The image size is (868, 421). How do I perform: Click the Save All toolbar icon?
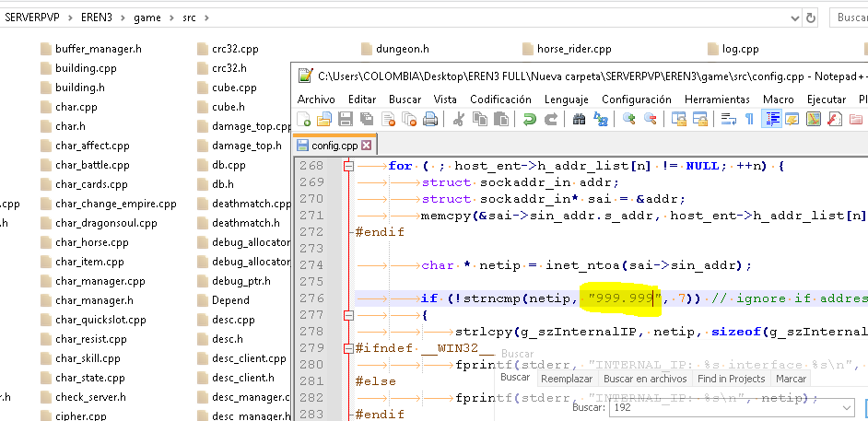(x=367, y=119)
